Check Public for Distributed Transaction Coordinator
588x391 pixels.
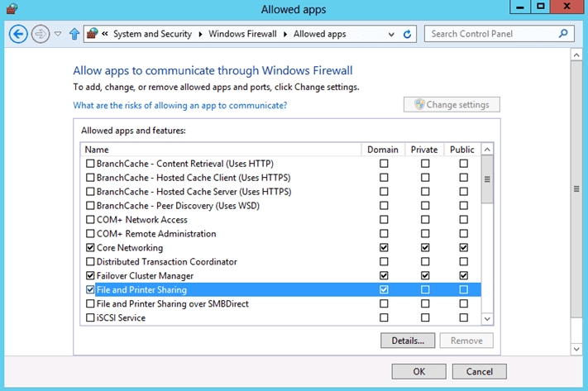click(463, 261)
